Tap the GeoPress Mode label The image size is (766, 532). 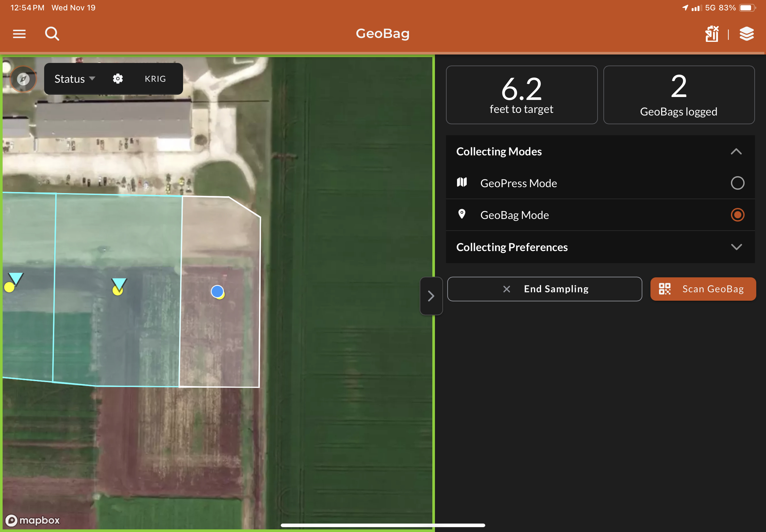pos(519,183)
